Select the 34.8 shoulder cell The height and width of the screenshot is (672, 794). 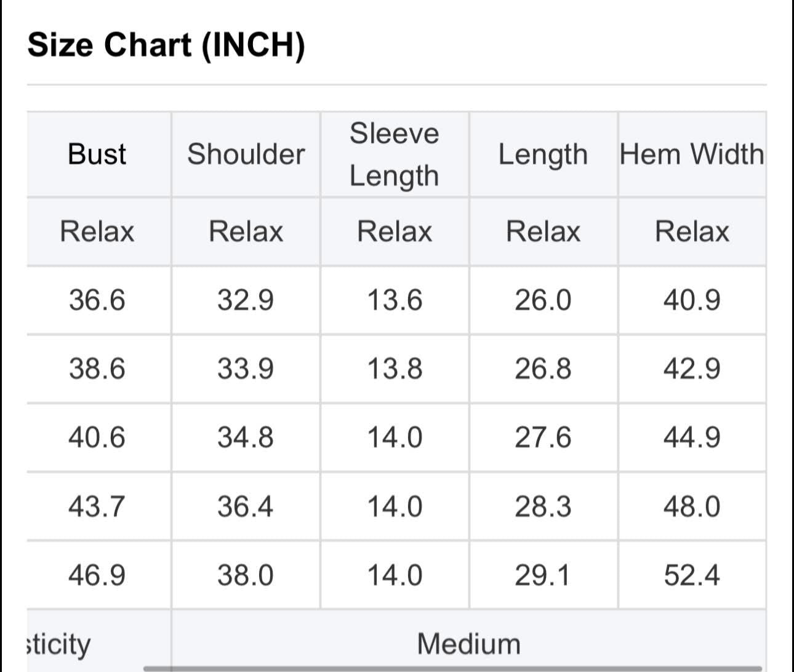pos(246,438)
